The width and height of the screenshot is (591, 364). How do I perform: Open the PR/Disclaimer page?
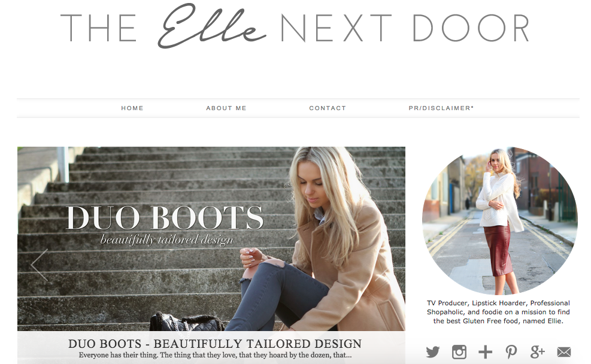[441, 108]
